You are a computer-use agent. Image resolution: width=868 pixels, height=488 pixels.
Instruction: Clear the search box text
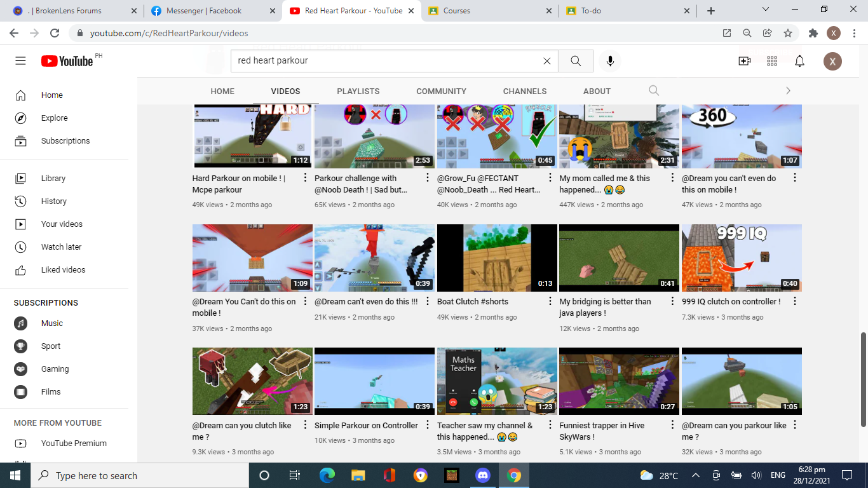(x=546, y=61)
